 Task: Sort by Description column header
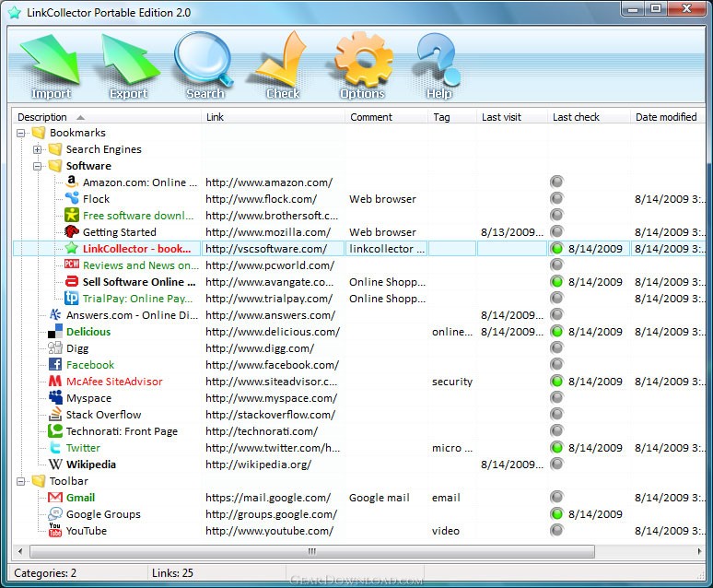107,117
